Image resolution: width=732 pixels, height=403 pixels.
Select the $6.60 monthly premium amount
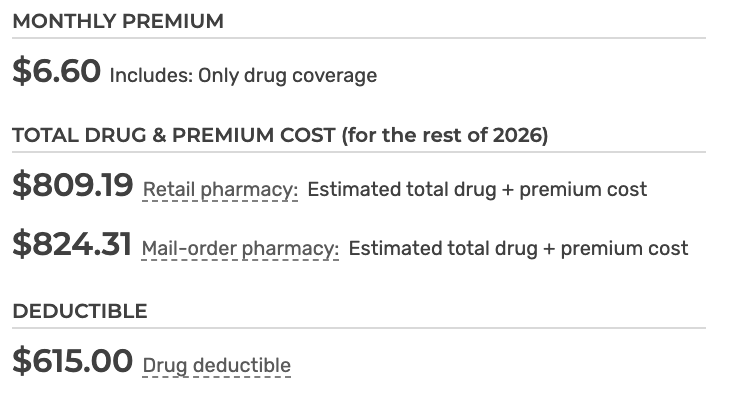(x=56, y=71)
